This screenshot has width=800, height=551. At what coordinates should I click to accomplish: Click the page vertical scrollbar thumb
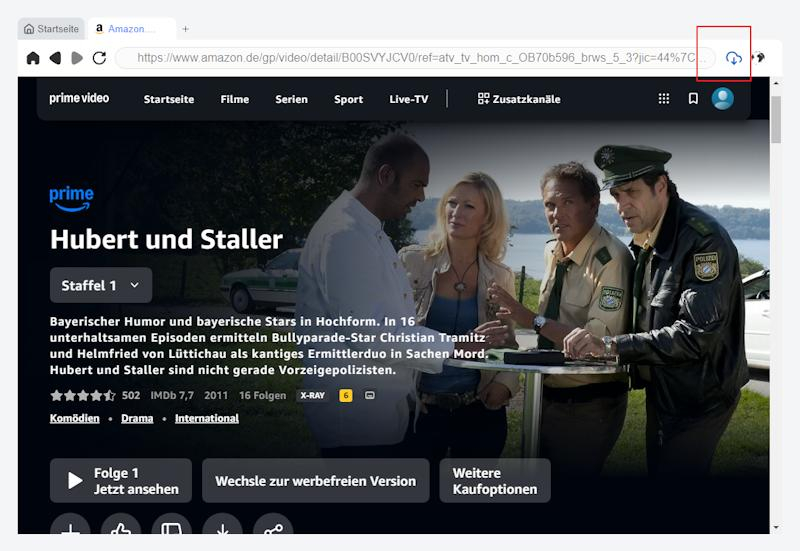coord(776,120)
